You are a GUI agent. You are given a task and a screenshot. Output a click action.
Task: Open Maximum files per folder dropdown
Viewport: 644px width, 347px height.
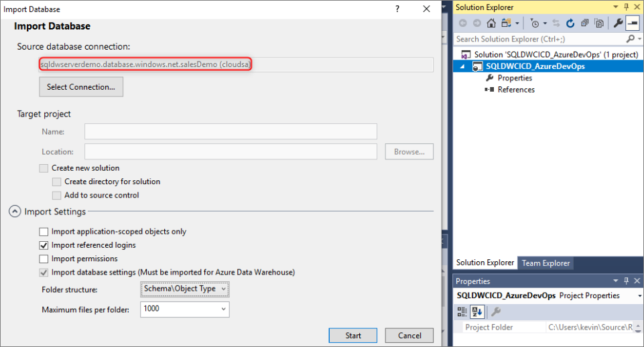click(184, 309)
